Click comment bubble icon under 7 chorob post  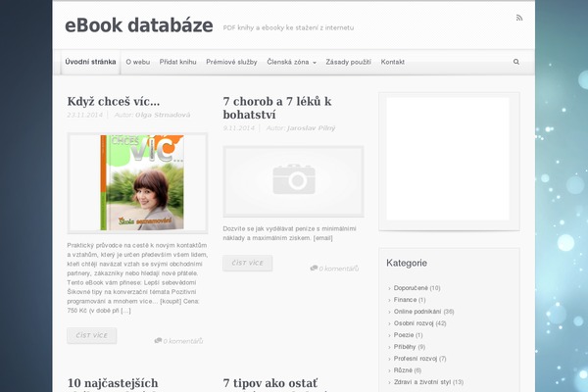(x=314, y=268)
